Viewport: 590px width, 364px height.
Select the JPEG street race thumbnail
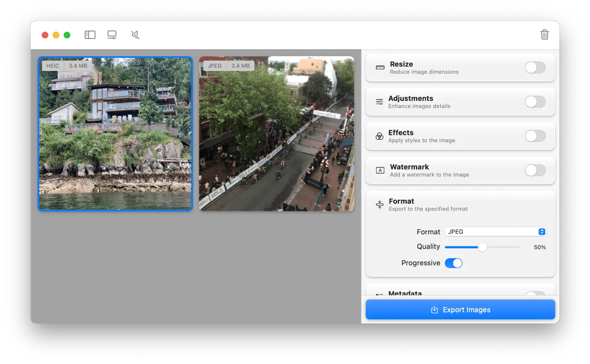click(277, 134)
